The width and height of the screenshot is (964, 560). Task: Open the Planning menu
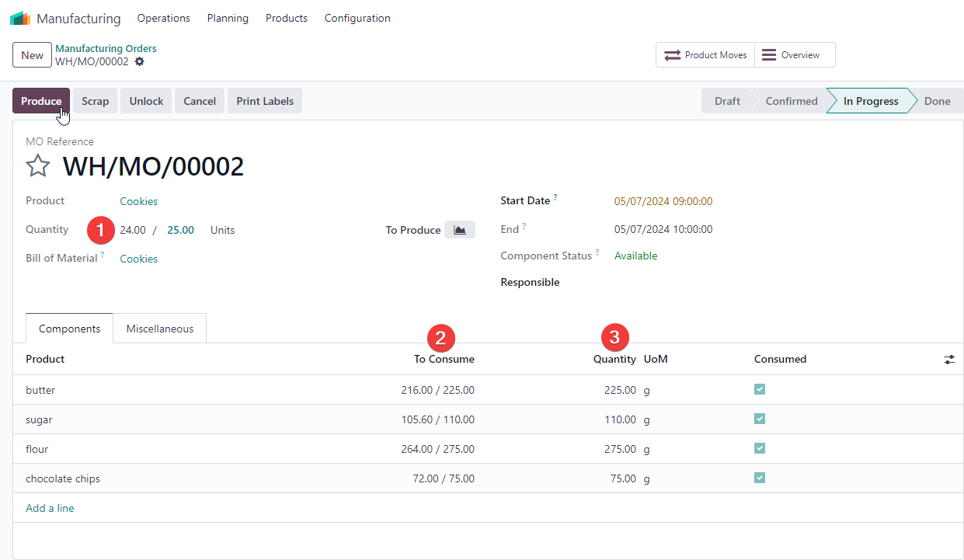point(228,18)
